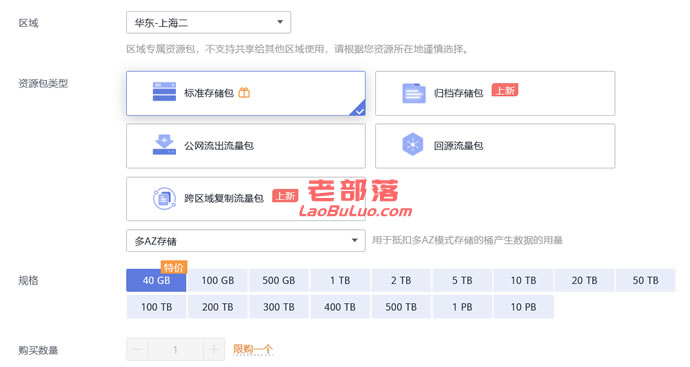The height and width of the screenshot is (367, 690).
Task: Select the 跨区域复制流量包 resource package card
Action: coord(246,198)
